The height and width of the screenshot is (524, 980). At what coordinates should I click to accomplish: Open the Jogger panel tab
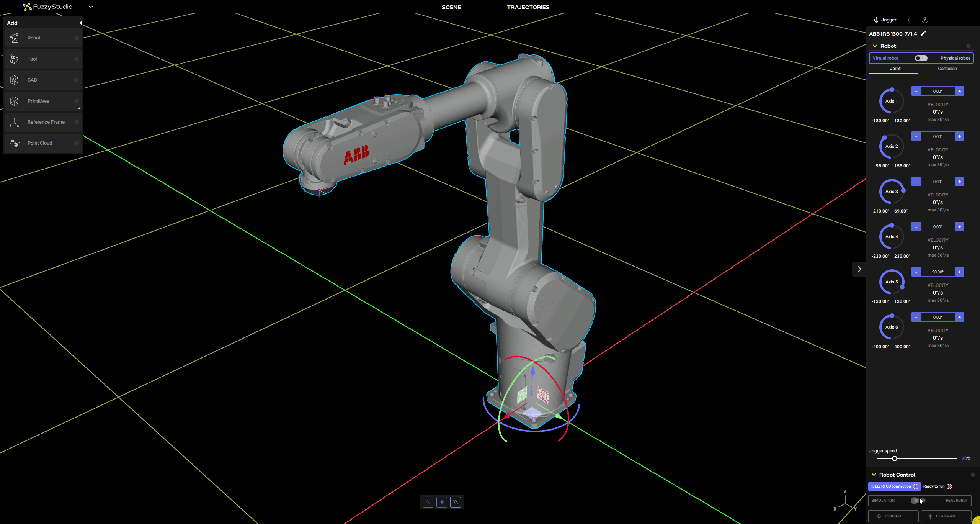tap(885, 20)
